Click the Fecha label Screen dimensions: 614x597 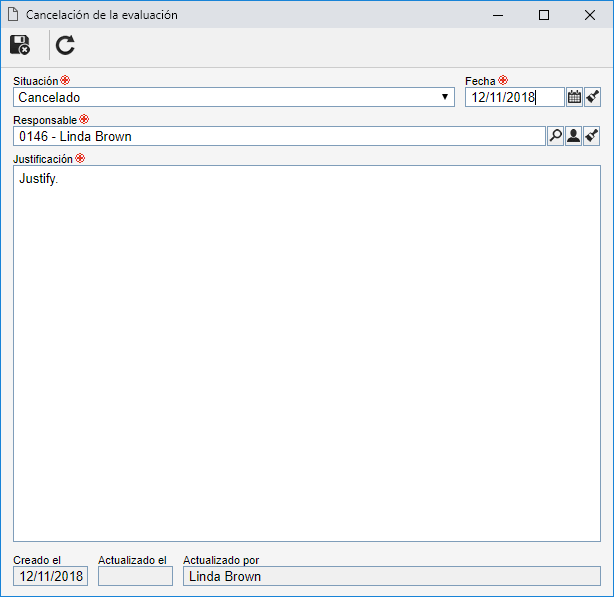pos(480,81)
